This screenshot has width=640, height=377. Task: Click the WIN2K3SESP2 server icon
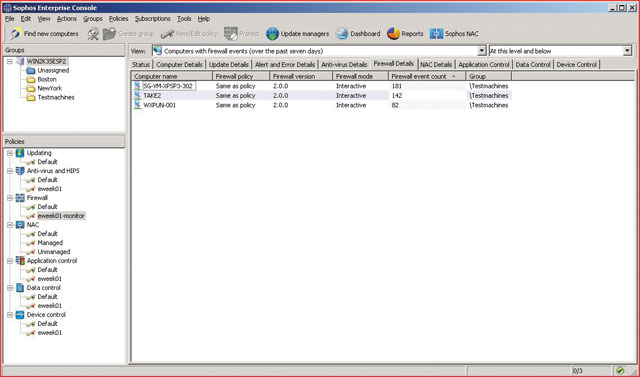point(20,62)
